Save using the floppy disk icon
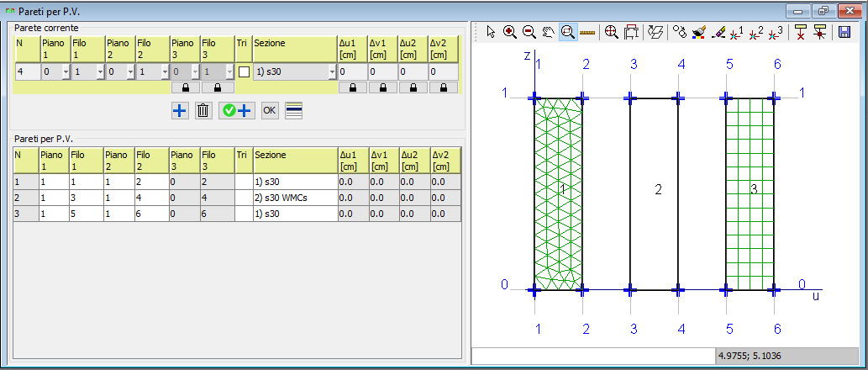 tap(844, 32)
